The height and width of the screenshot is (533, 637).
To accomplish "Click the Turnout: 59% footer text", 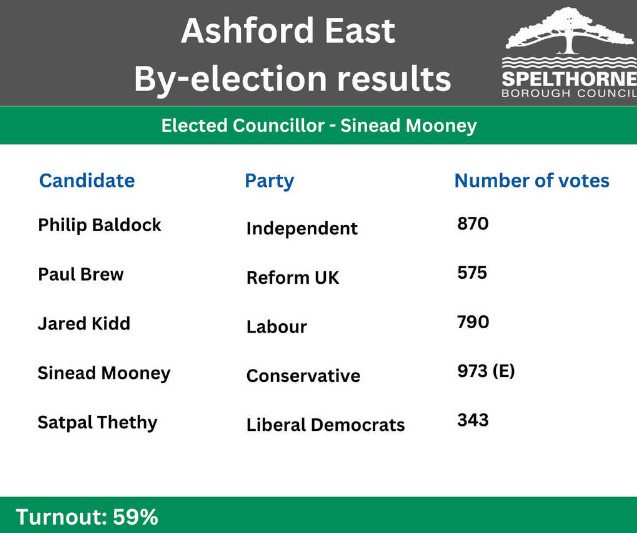I will click(x=87, y=517).
